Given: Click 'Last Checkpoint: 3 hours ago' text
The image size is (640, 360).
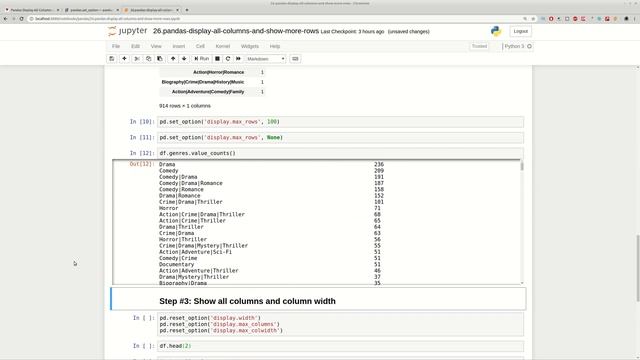Looking at the screenshot, I should click(x=352, y=31).
